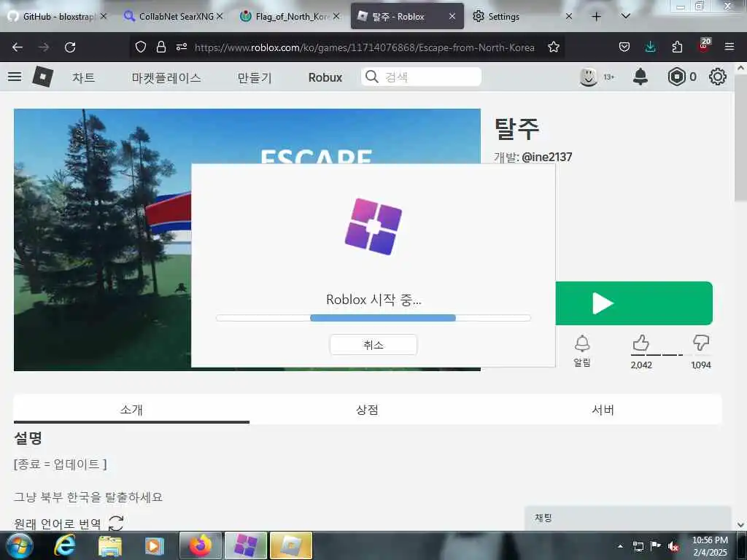This screenshot has width=747, height=560.
Task: Expand the list all tabs dropdown
Action: tap(626, 16)
